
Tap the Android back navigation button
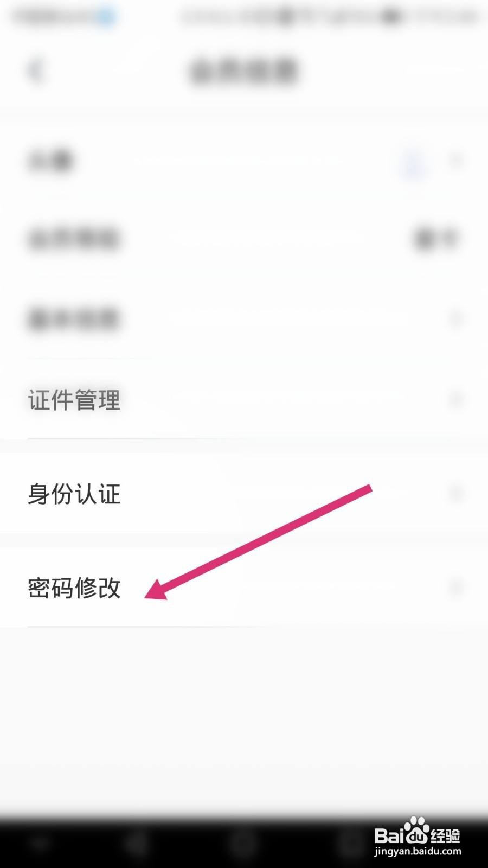point(136,844)
